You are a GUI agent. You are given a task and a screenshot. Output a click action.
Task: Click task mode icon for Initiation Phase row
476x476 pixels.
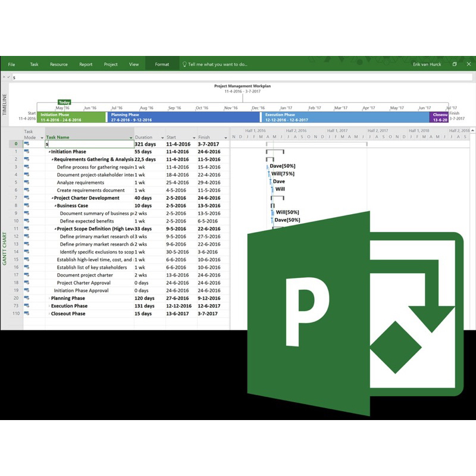pos(27,152)
